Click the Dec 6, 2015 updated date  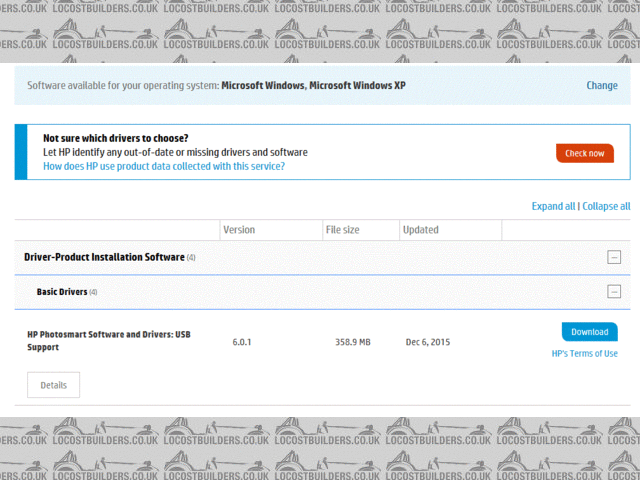coord(428,342)
